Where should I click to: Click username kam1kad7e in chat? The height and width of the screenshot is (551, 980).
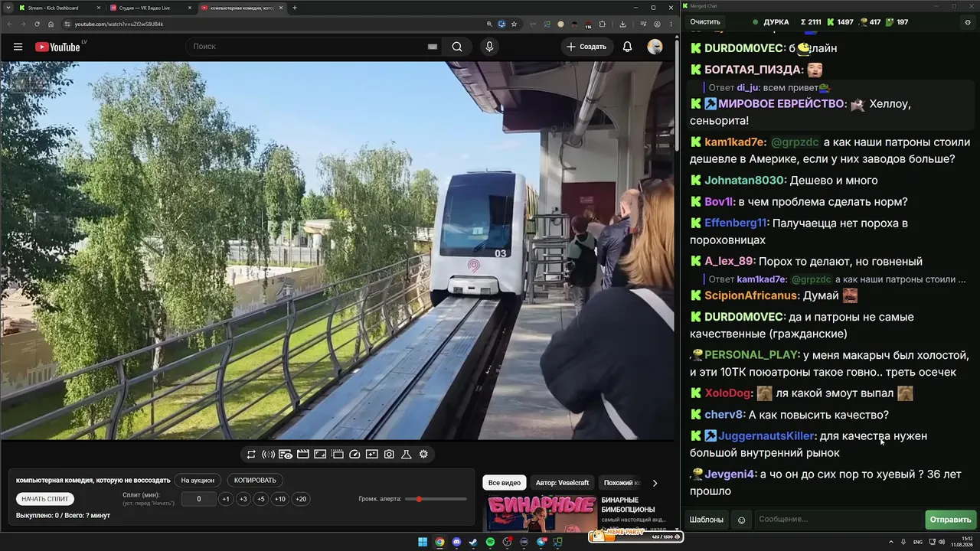point(735,142)
